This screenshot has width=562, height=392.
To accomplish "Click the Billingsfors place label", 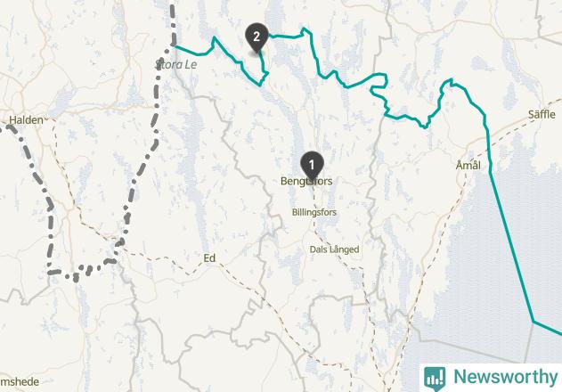I will (314, 212).
